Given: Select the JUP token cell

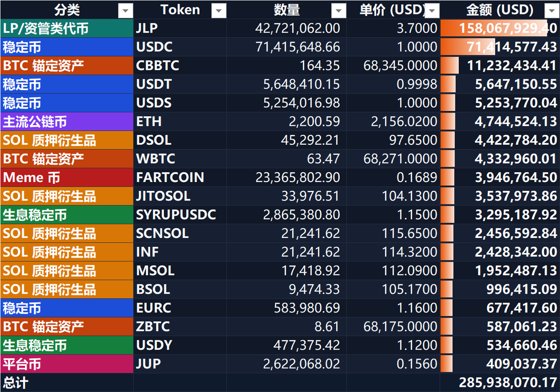Looking at the screenshot, I should (x=180, y=364).
